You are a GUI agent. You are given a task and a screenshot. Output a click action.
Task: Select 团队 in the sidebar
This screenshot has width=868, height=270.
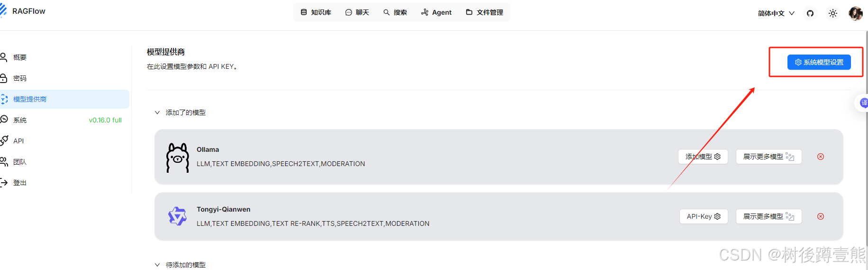64,162
